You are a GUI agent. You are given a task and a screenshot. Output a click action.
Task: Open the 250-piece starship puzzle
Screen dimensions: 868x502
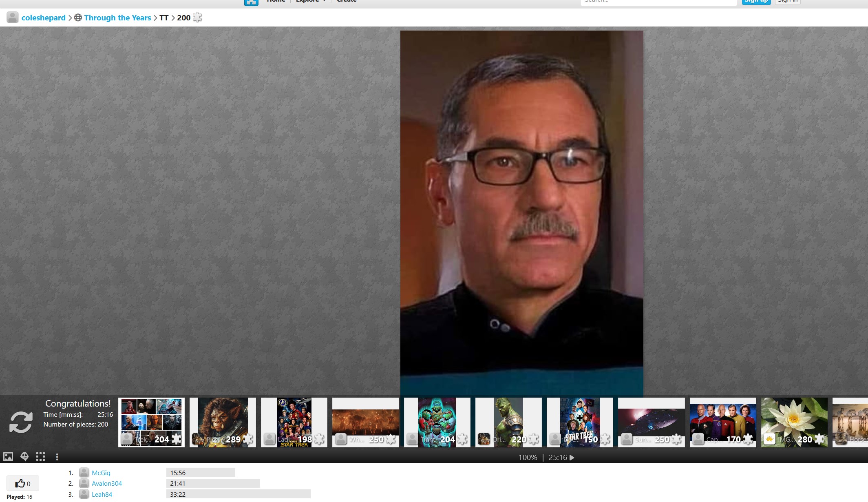coord(652,422)
